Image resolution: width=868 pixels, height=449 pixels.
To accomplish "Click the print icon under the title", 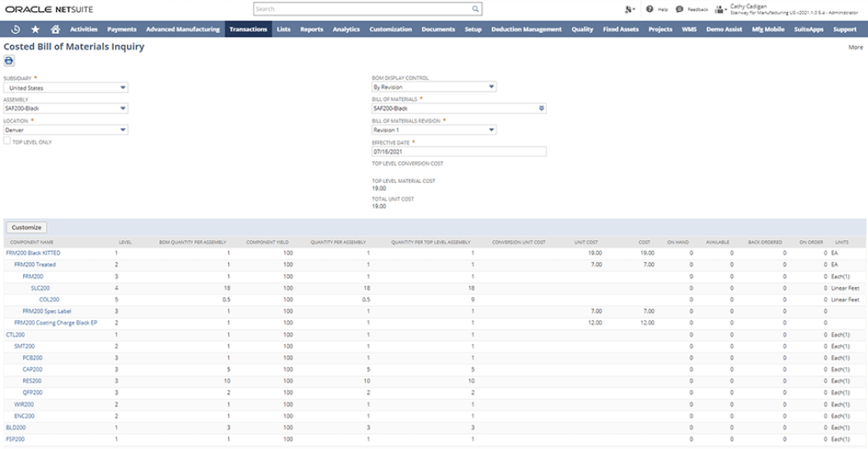I will [x=9, y=61].
